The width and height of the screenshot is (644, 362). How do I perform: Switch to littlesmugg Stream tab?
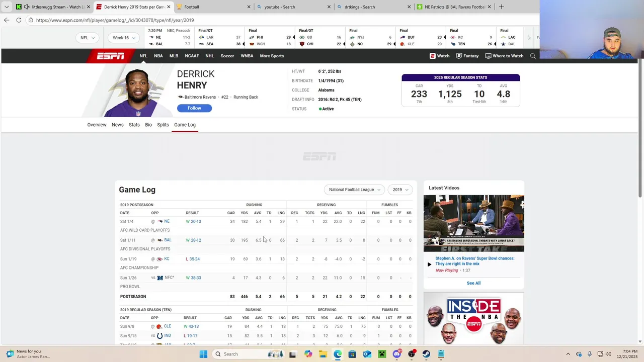[52, 7]
